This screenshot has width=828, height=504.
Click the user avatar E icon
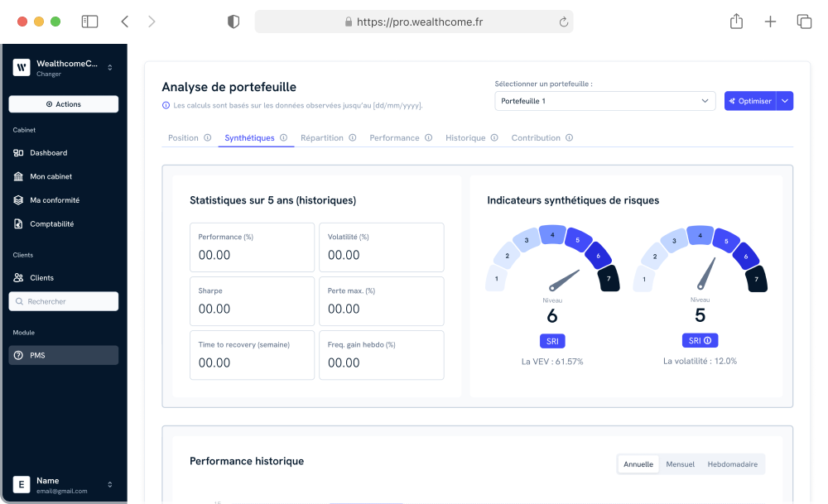pos(22,484)
